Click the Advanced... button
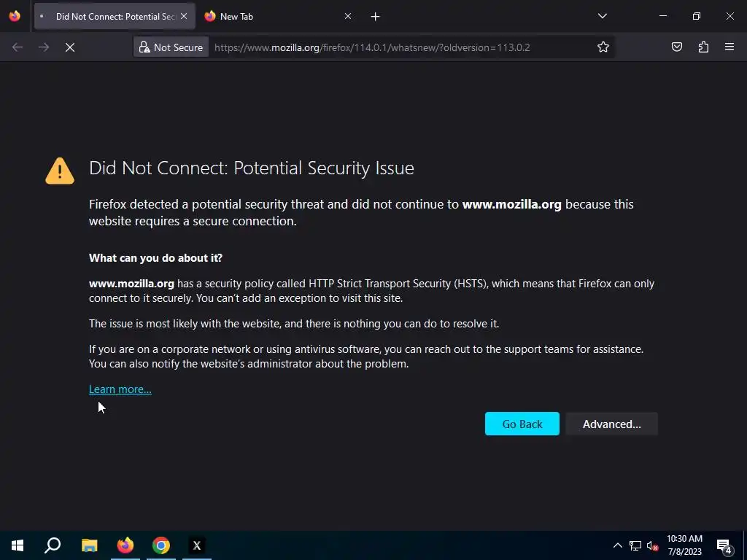The width and height of the screenshot is (747, 560). pos(611,424)
